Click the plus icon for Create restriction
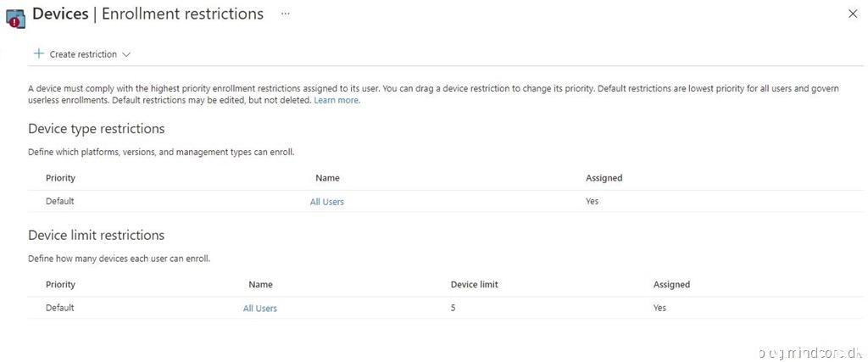 pyautogui.click(x=38, y=53)
